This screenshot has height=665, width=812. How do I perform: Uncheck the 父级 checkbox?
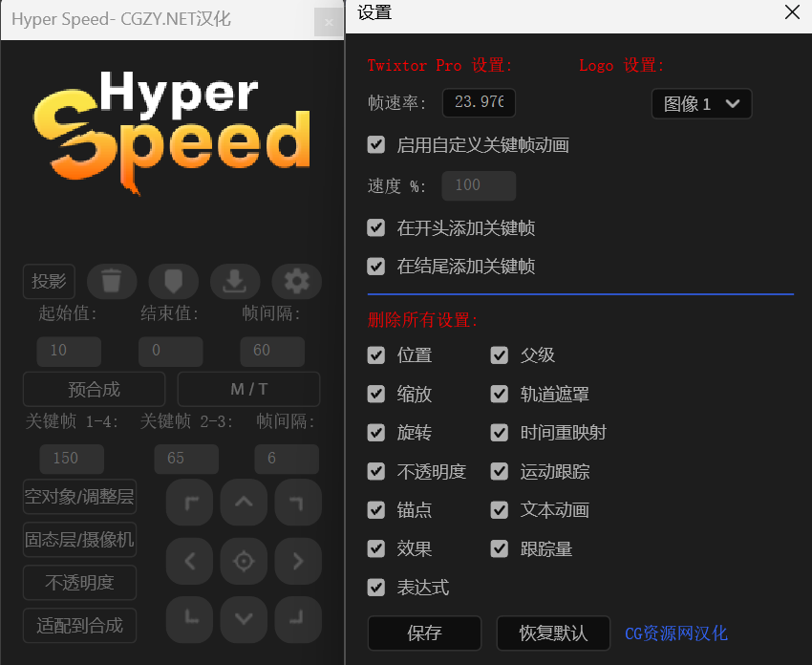[500, 355]
